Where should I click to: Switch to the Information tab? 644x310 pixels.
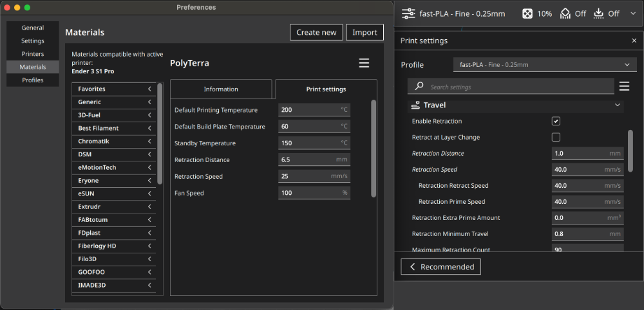pos(221,89)
